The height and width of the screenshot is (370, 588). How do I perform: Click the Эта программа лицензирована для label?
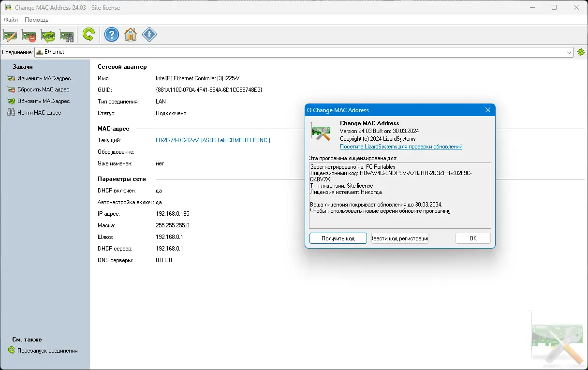[353, 158]
